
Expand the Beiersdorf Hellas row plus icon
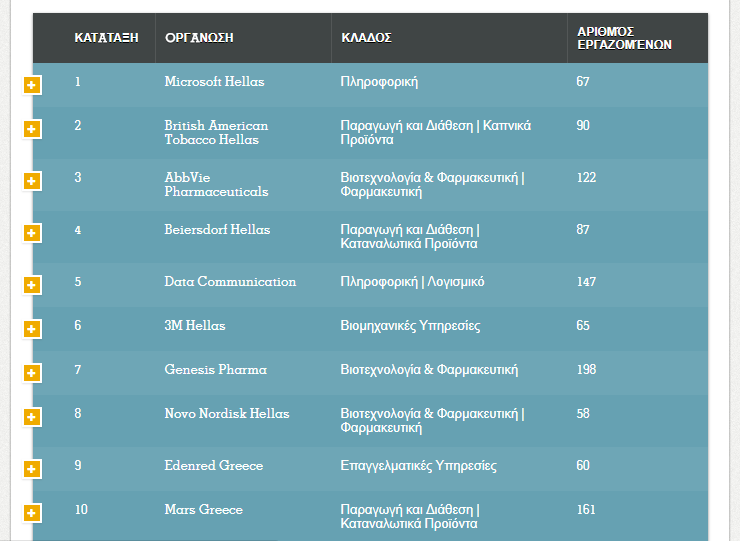(32, 233)
